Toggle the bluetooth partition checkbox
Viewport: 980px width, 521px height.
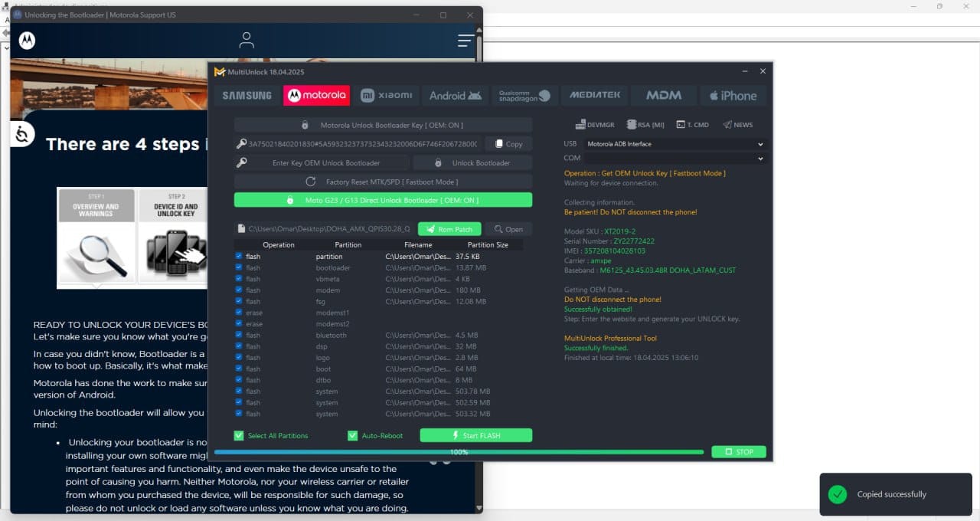tap(239, 335)
